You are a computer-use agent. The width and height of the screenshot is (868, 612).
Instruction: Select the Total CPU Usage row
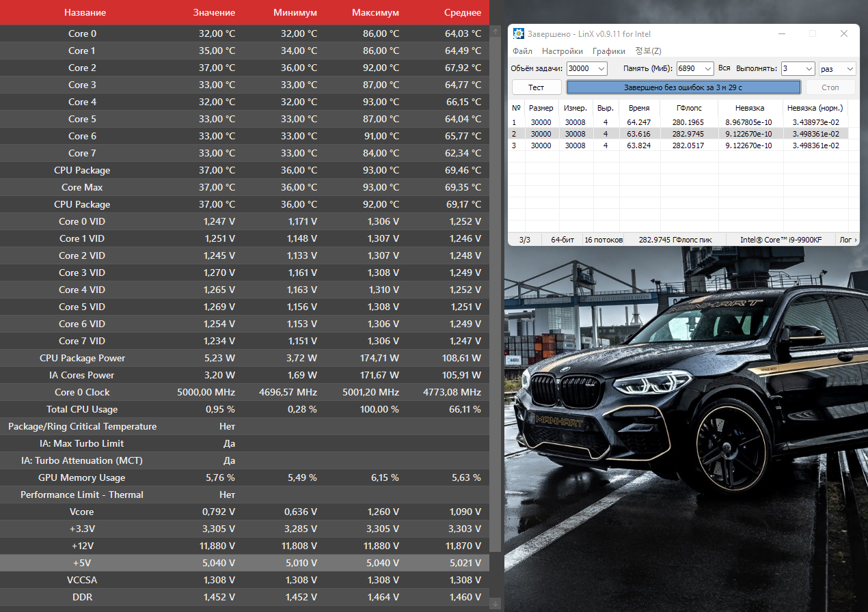click(245, 409)
